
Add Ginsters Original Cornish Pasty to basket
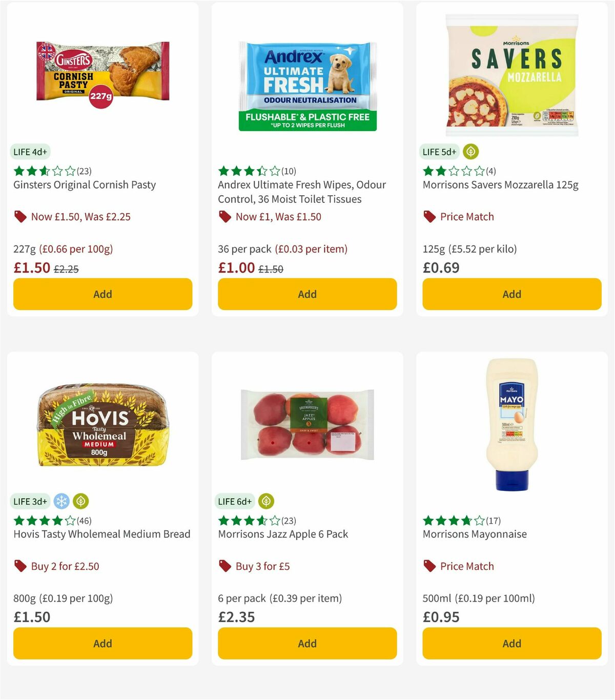pos(102,294)
